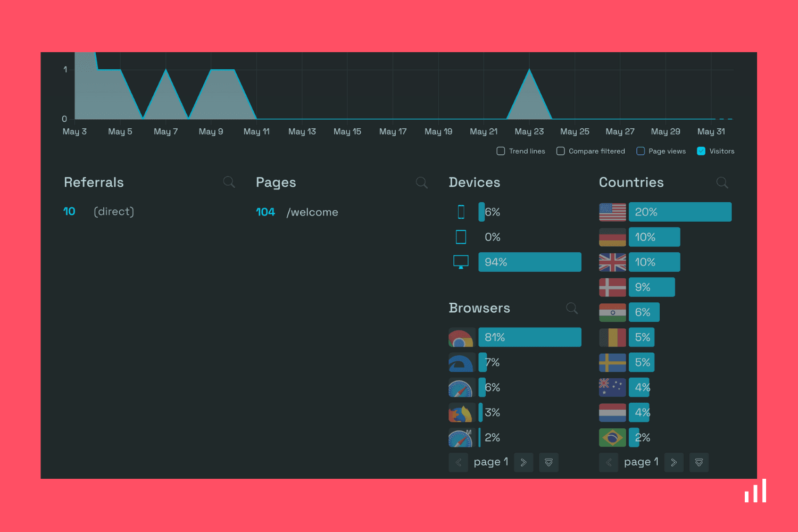Uncheck the Visitors checkbox

point(701,151)
